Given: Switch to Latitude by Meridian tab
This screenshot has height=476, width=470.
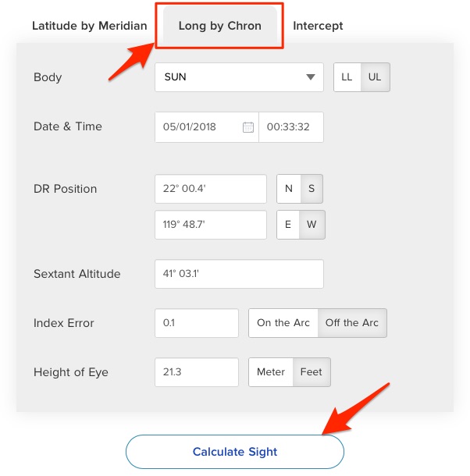Looking at the screenshot, I should tap(89, 26).
